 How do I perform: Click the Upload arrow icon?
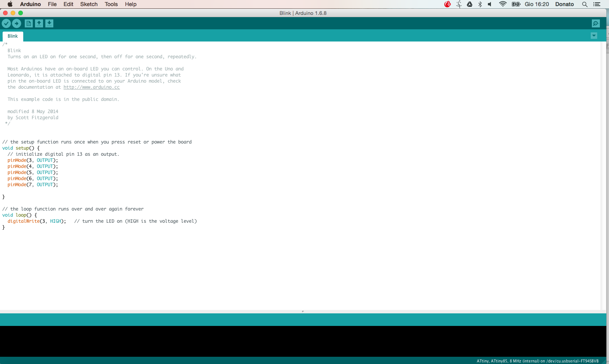tap(16, 24)
